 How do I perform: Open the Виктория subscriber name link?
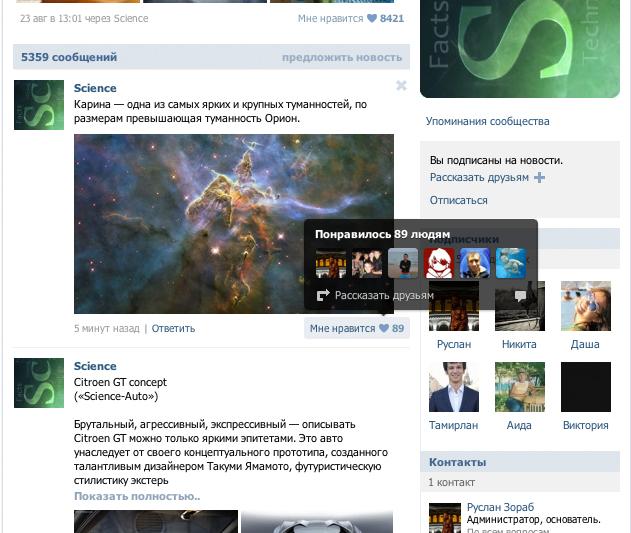tap(586, 425)
